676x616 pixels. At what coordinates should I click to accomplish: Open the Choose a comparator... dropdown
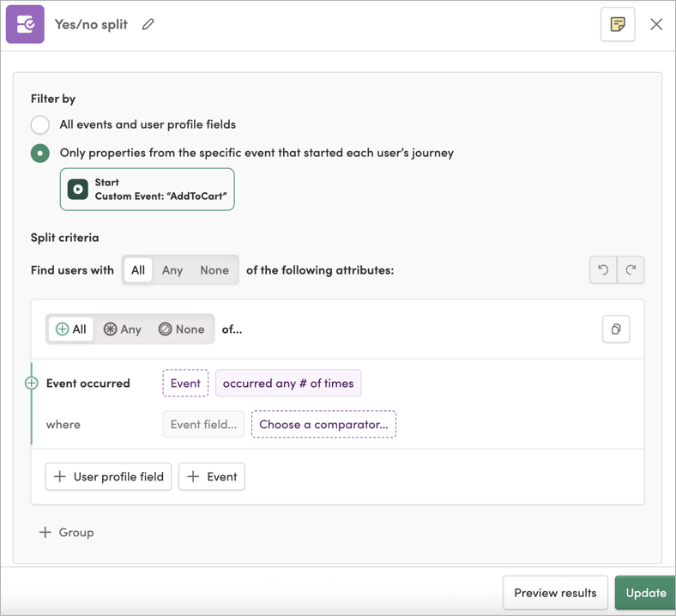323,424
